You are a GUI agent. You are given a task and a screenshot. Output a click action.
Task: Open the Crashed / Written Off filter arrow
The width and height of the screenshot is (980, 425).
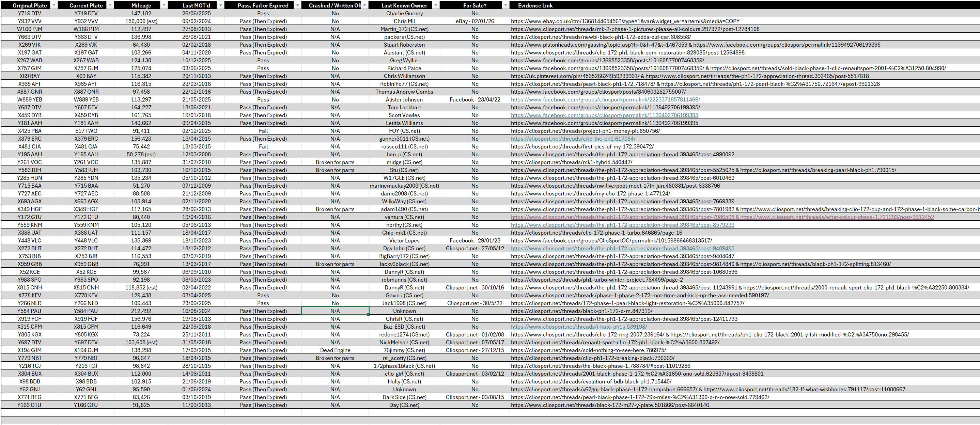(x=365, y=5)
